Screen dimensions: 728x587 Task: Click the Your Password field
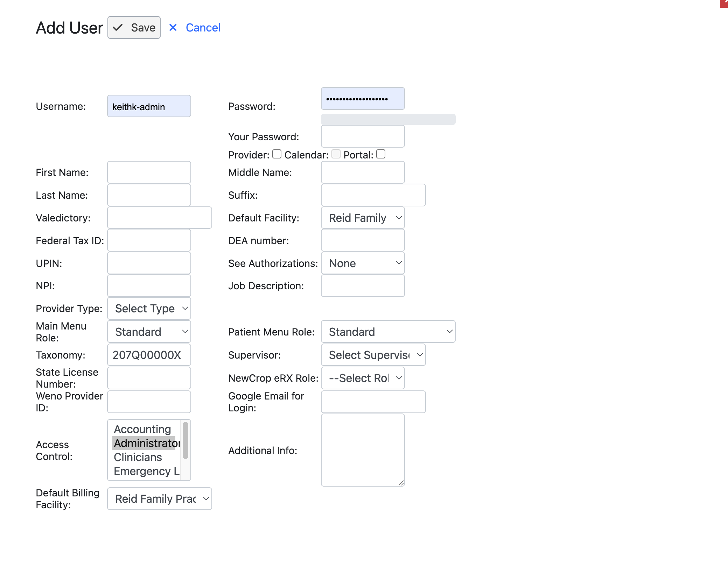coord(363,136)
